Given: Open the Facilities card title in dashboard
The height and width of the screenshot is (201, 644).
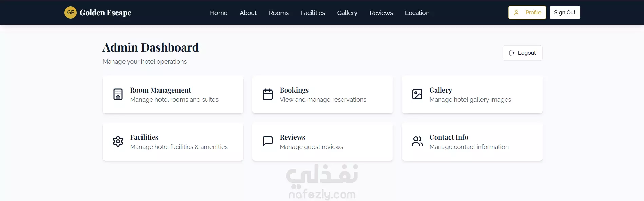Looking at the screenshot, I should coord(144,137).
